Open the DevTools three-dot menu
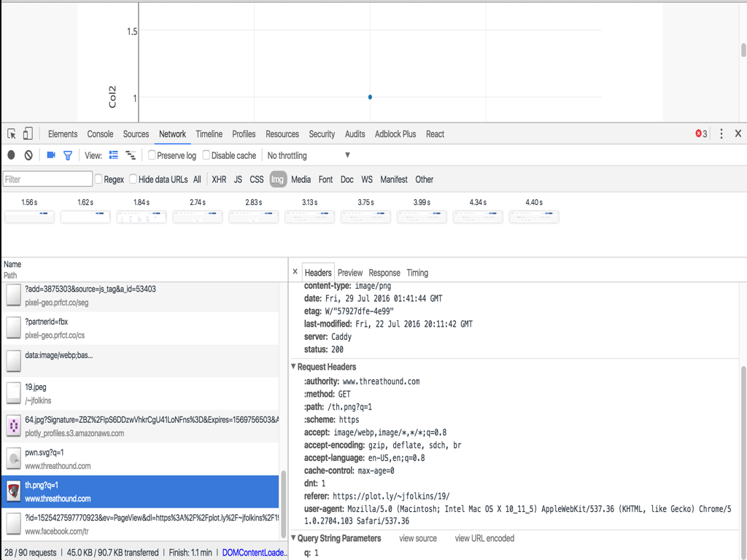The image size is (747, 560). point(721,134)
